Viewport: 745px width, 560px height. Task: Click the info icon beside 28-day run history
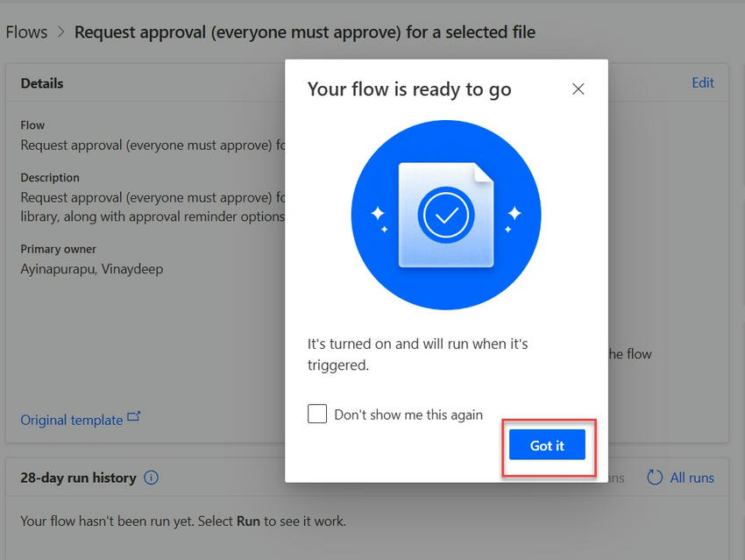click(x=151, y=478)
